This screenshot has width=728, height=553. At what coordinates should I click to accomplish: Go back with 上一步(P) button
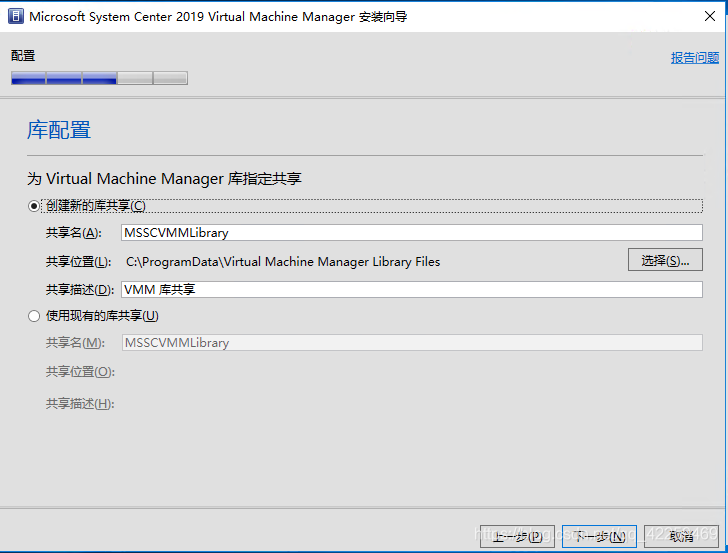517,537
